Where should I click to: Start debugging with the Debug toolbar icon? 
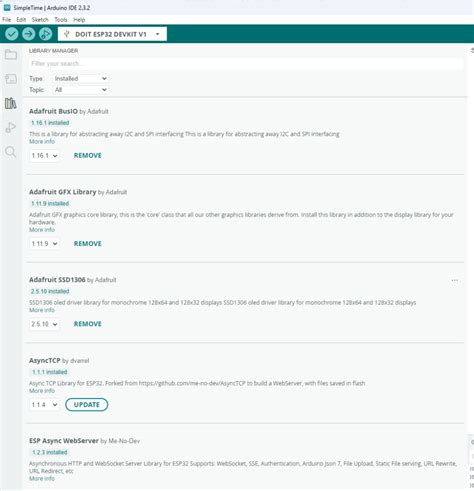tap(46, 34)
